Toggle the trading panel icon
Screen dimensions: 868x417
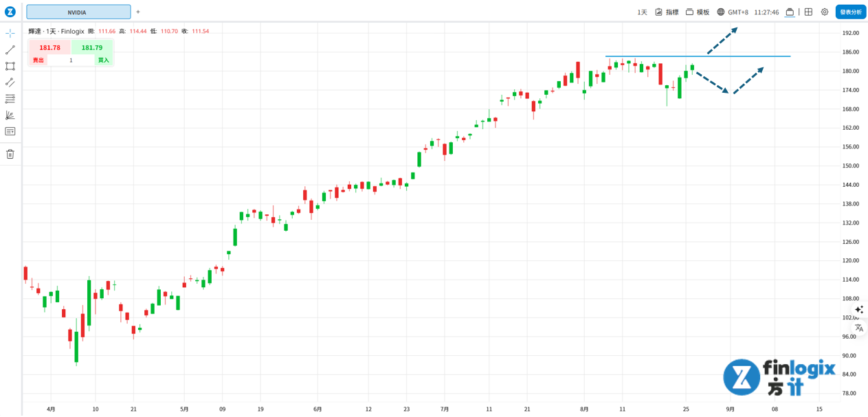790,12
